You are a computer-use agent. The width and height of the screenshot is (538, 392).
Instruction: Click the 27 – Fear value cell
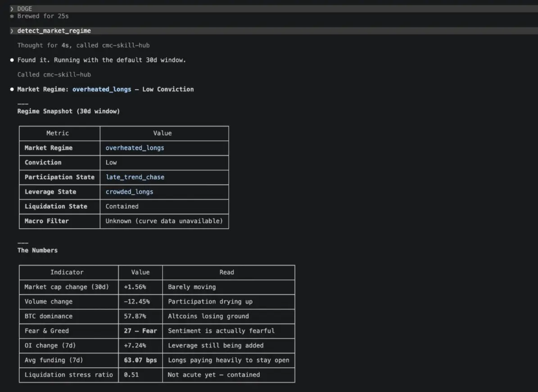pos(140,331)
